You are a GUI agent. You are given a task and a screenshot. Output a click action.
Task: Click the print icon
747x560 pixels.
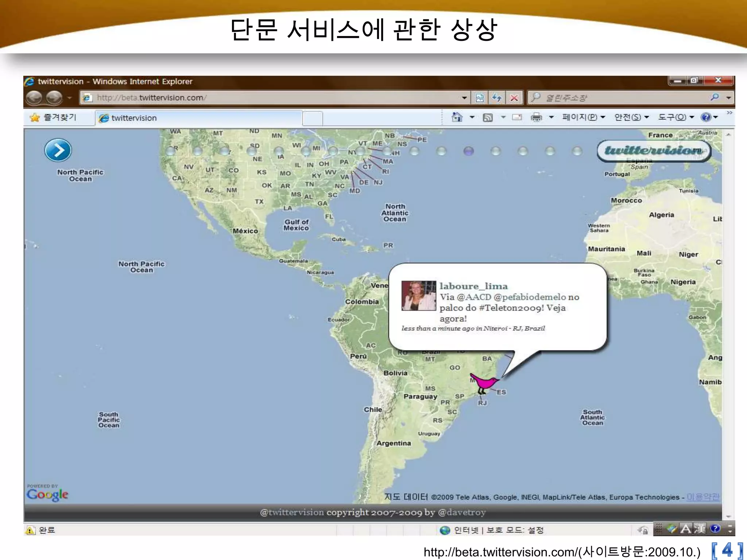coord(536,117)
